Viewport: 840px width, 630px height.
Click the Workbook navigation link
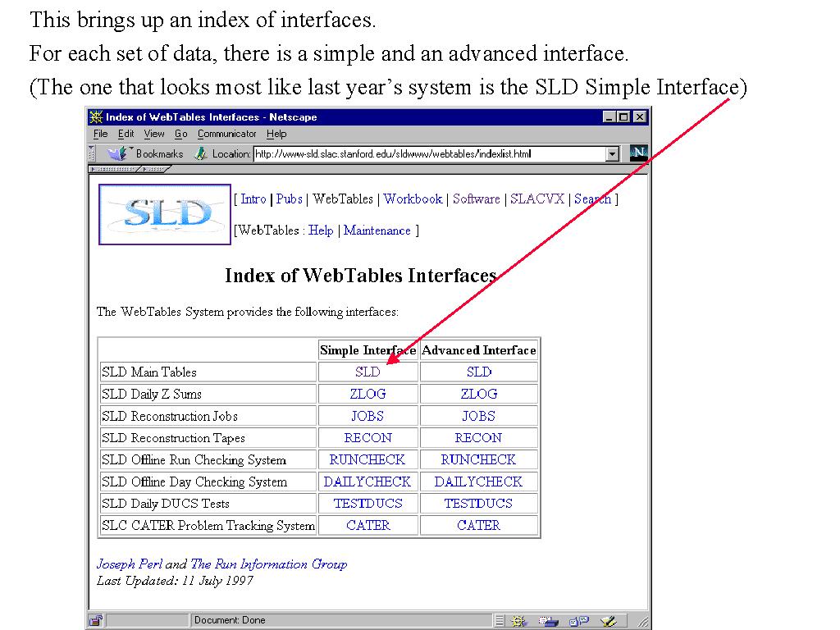[413, 199]
